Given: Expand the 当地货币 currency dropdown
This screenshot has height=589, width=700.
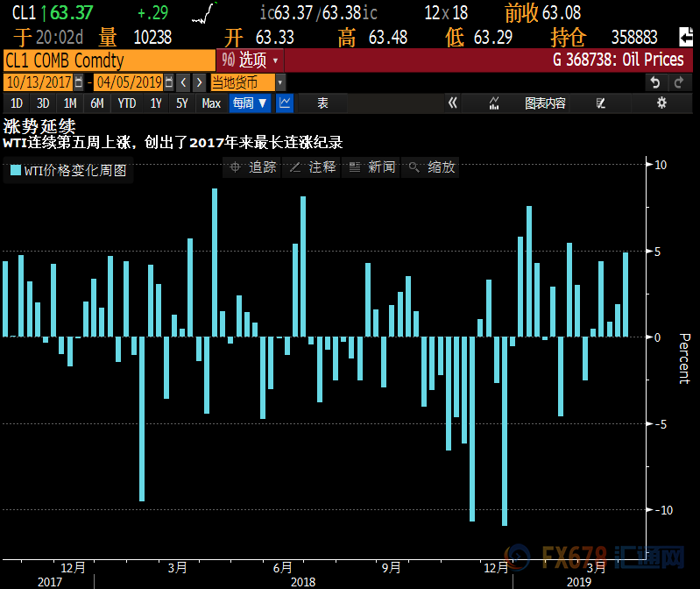Looking at the screenshot, I should pos(247,82).
